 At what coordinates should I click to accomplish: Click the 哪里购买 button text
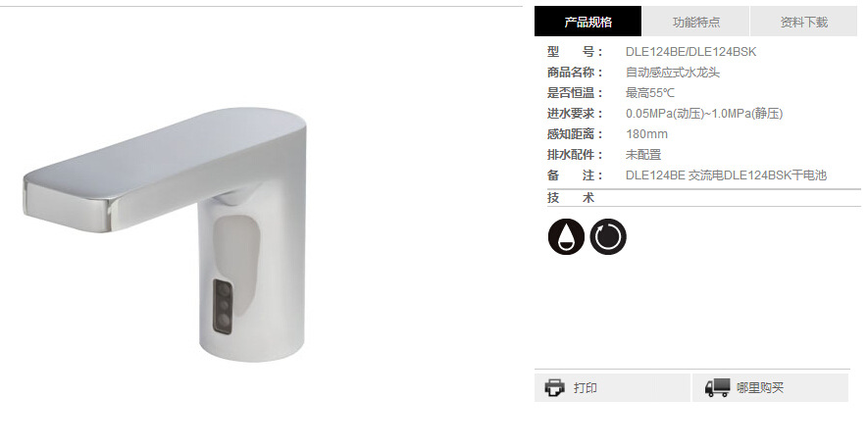(x=760, y=388)
